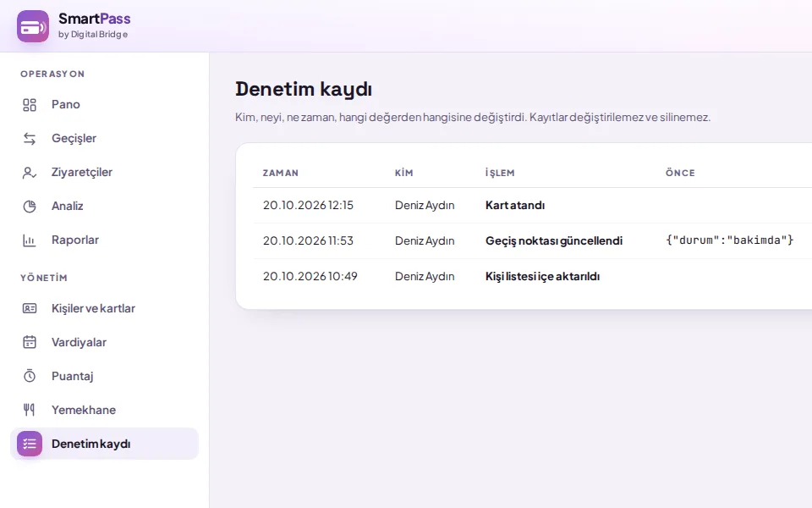Click the ZAMAN column header
Screen dimensions: 812x508
(x=281, y=173)
